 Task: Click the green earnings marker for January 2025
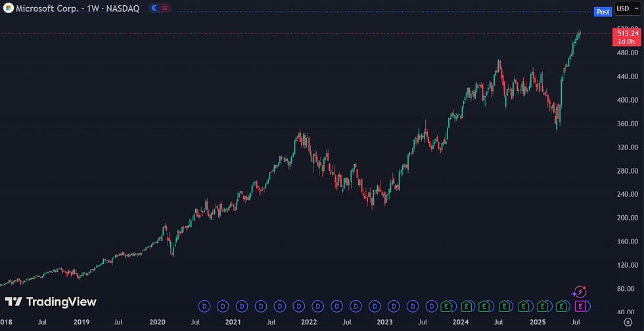click(x=542, y=306)
